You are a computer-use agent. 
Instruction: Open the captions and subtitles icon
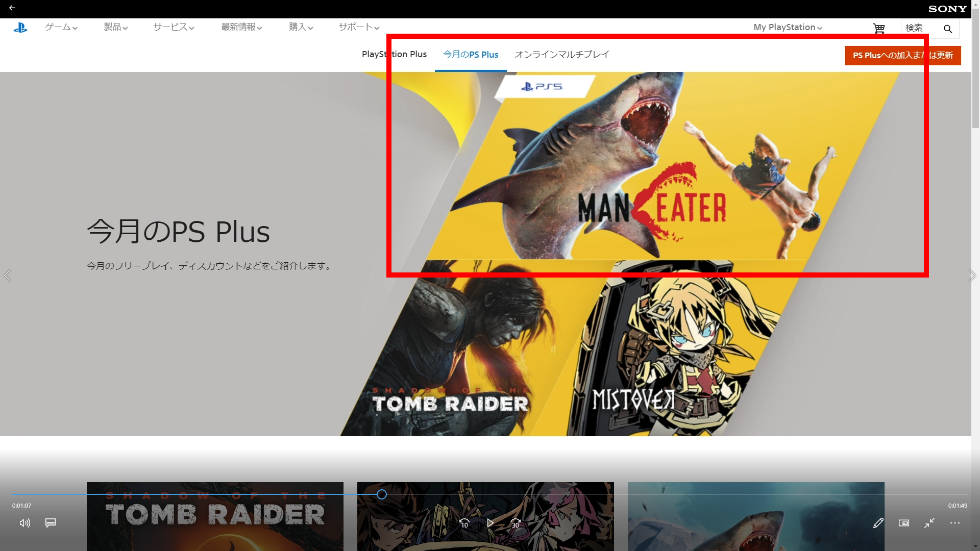51,523
